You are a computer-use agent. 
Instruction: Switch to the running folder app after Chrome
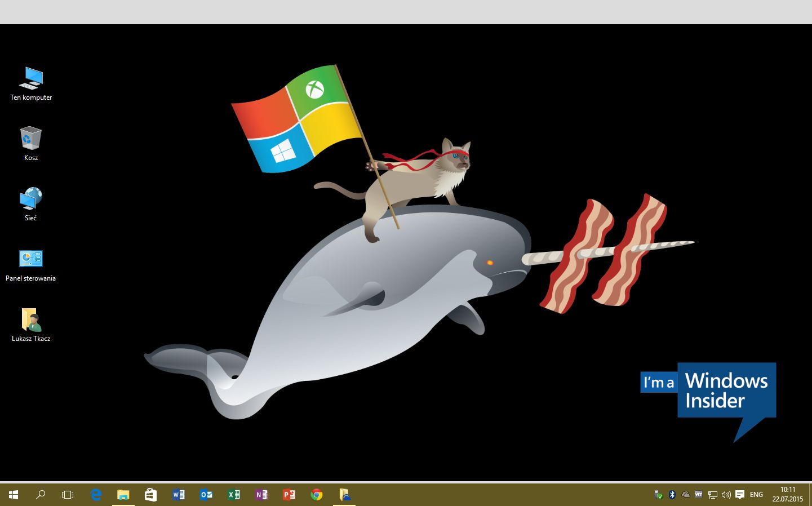344,495
